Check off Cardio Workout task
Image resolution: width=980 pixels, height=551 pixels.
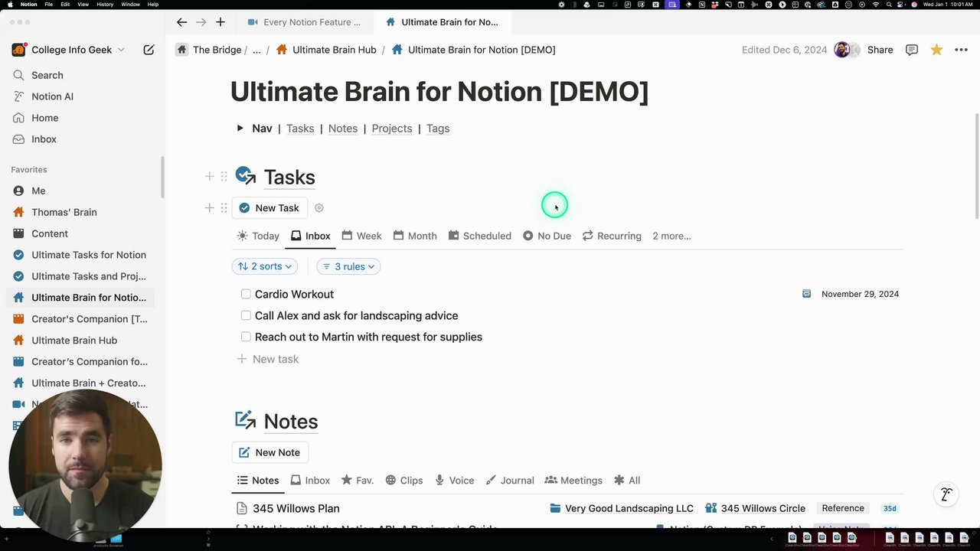click(x=246, y=294)
